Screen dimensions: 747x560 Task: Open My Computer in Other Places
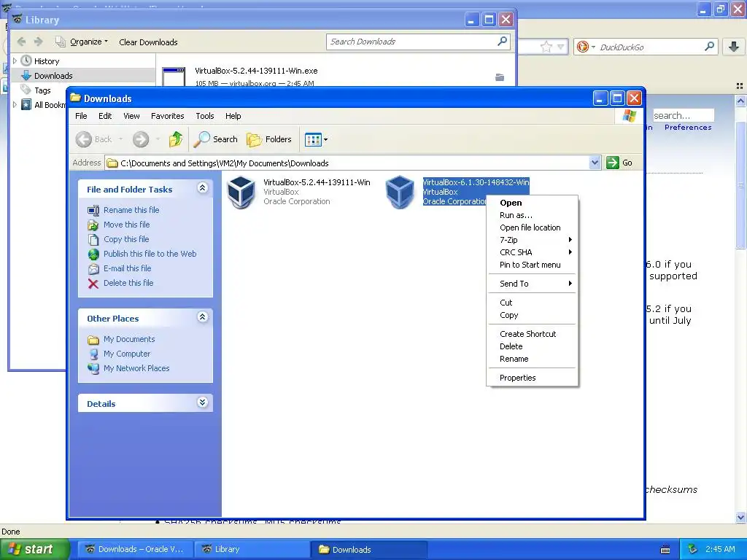127,354
